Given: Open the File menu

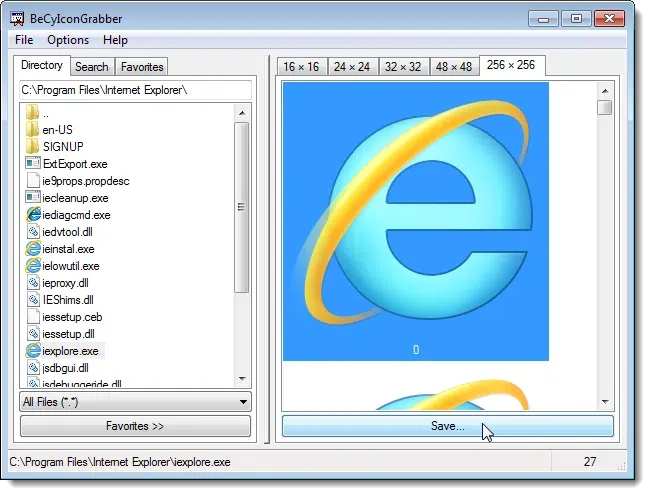Looking at the screenshot, I should pyautogui.click(x=24, y=40).
